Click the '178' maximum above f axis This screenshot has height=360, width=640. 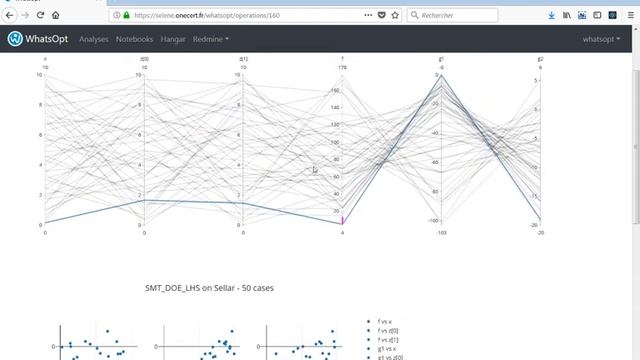342,67
